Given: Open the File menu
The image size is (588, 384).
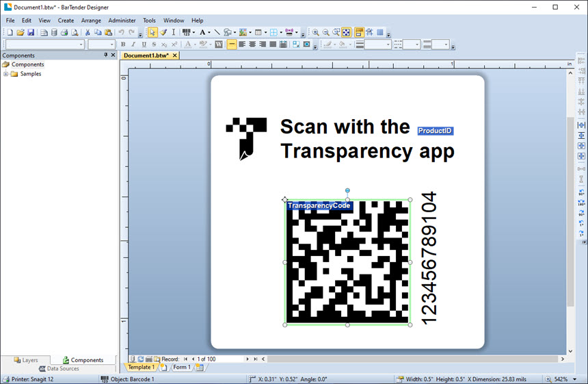Looking at the screenshot, I should point(10,21).
